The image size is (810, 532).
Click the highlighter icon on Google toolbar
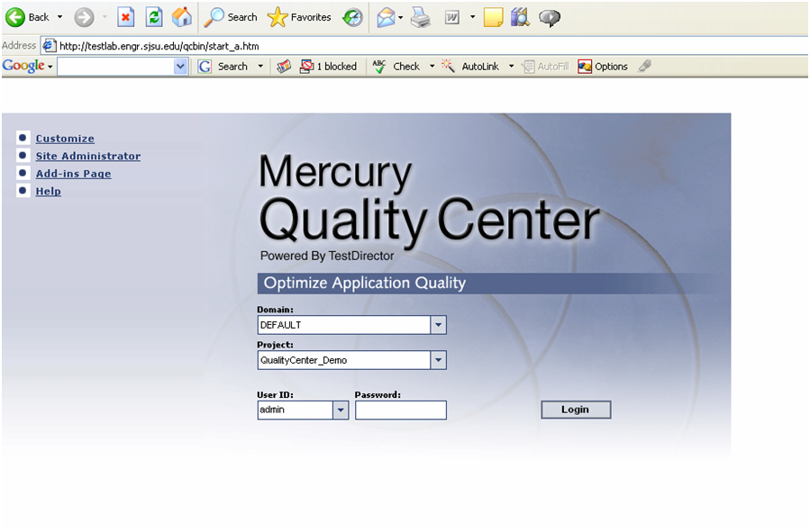point(645,66)
